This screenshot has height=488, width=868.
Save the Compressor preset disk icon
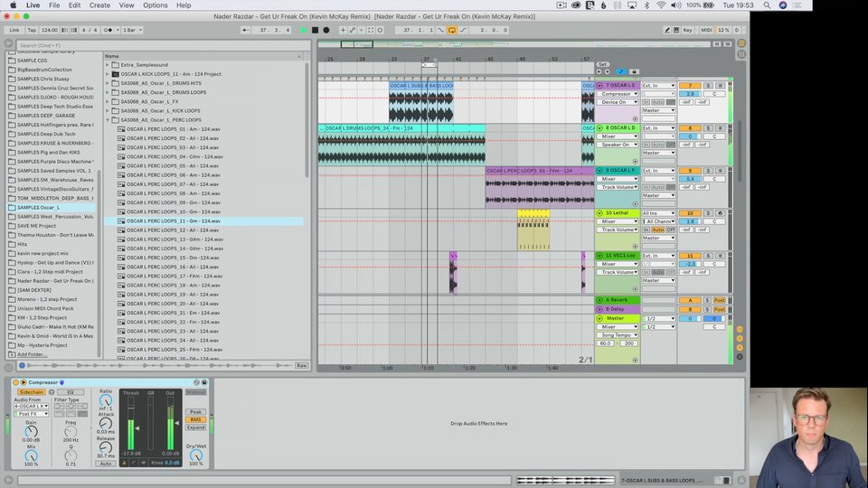coord(204,382)
